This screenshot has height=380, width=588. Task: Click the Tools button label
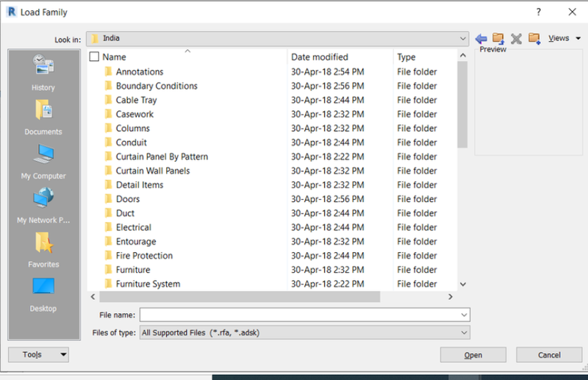click(32, 354)
